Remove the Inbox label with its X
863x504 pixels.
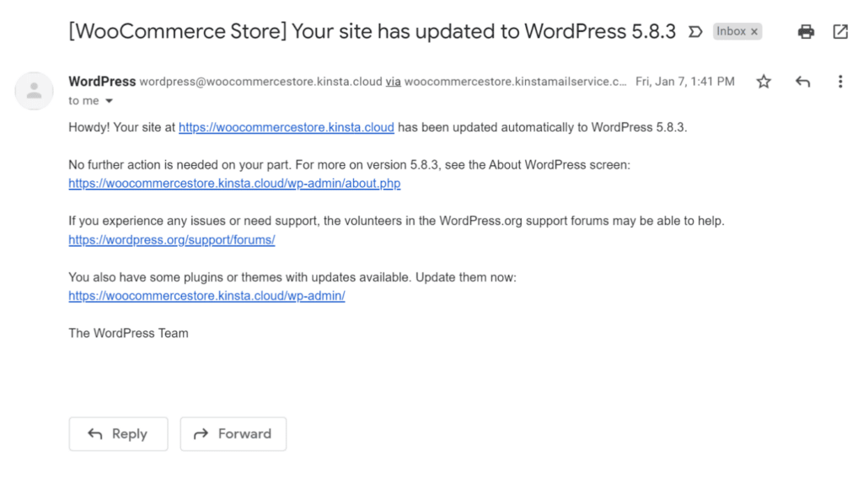[x=754, y=32]
